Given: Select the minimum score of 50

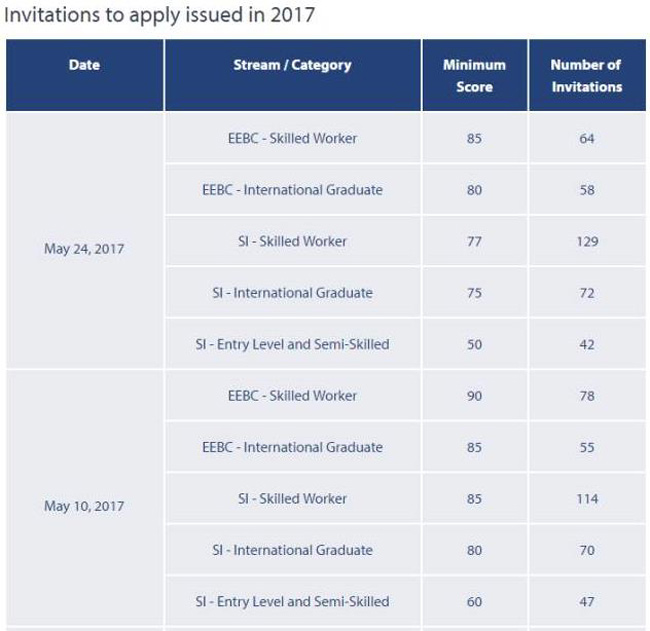Looking at the screenshot, I should pos(474,344).
